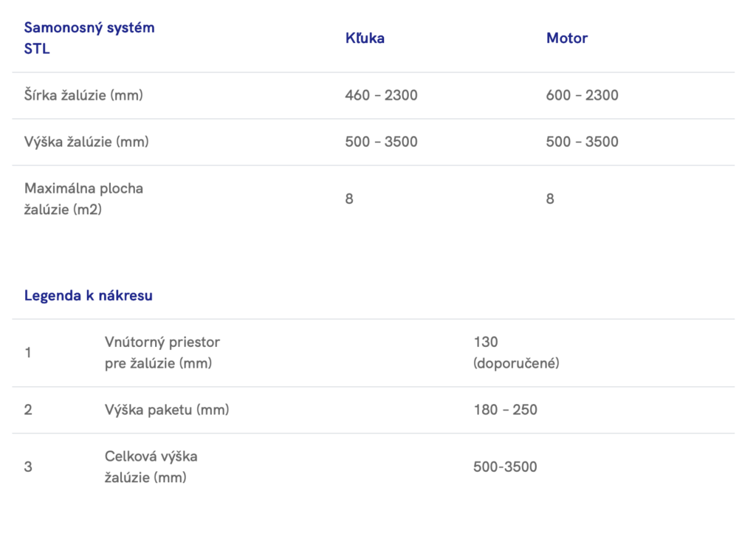756x539 pixels.
Task: Click the 'Legenda k nákresu' heading
Action: point(89,295)
